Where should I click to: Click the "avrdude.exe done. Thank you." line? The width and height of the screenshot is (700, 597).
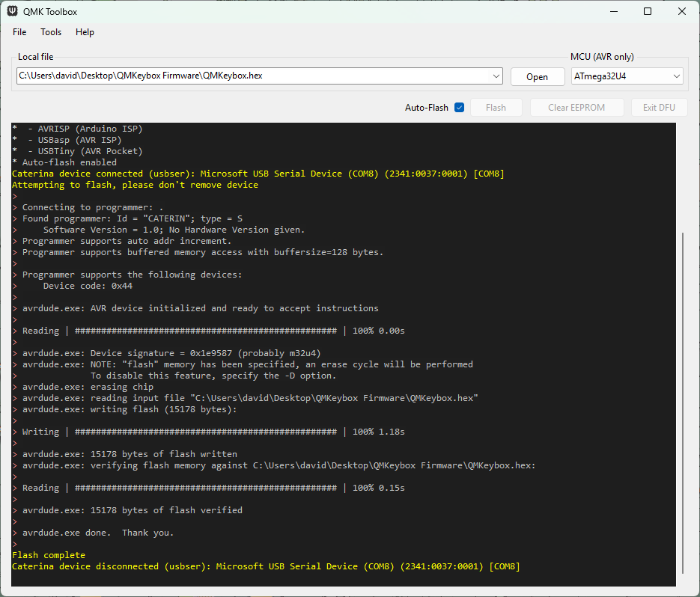tap(98, 533)
